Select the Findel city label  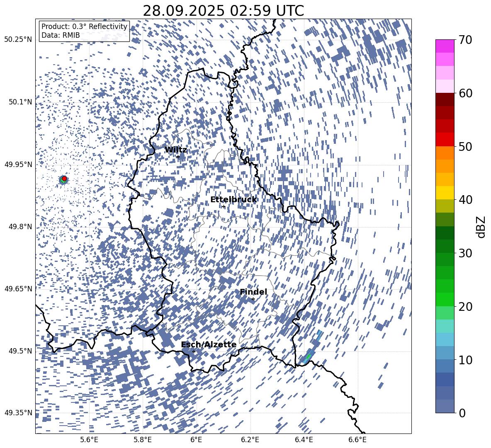click(253, 292)
